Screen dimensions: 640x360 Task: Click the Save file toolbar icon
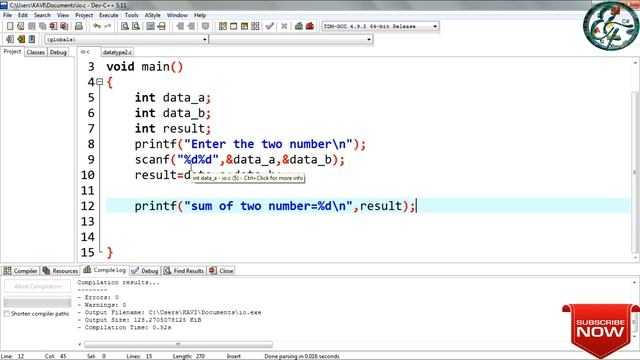point(31,26)
